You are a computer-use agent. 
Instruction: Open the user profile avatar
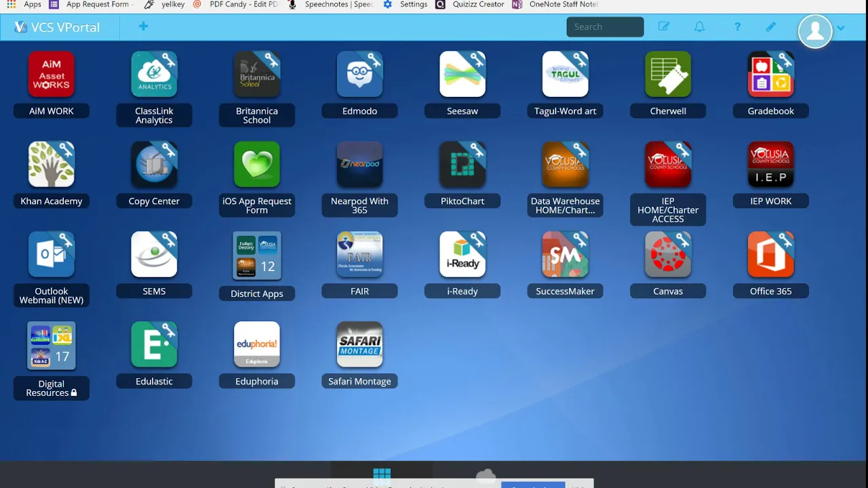tap(815, 30)
